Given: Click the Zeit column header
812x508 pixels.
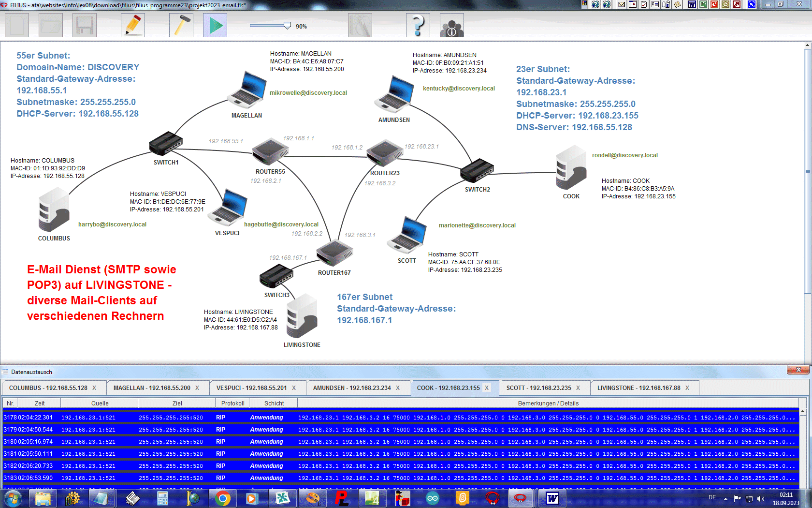Looking at the screenshot, I should point(40,403).
